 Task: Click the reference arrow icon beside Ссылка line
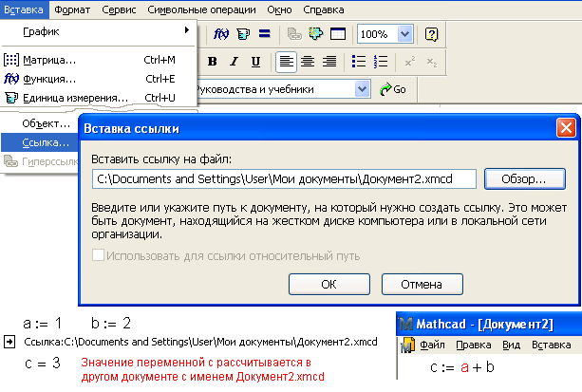9,342
